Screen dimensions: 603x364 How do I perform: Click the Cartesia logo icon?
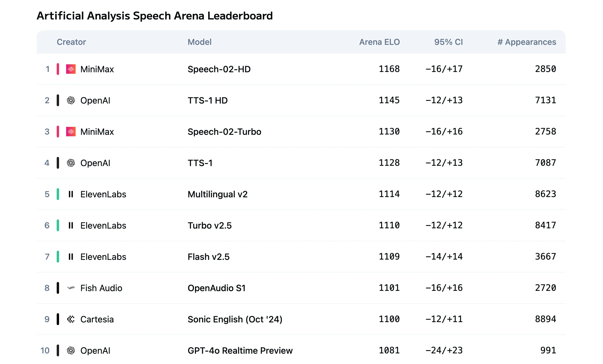pos(71,319)
